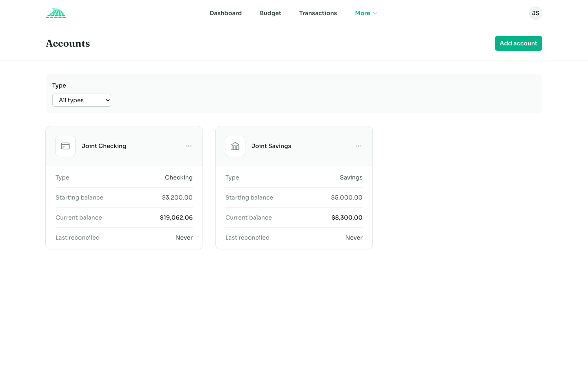588x368 pixels.
Task: Select the Joint Savings account name
Action: (x=271, y=146)
